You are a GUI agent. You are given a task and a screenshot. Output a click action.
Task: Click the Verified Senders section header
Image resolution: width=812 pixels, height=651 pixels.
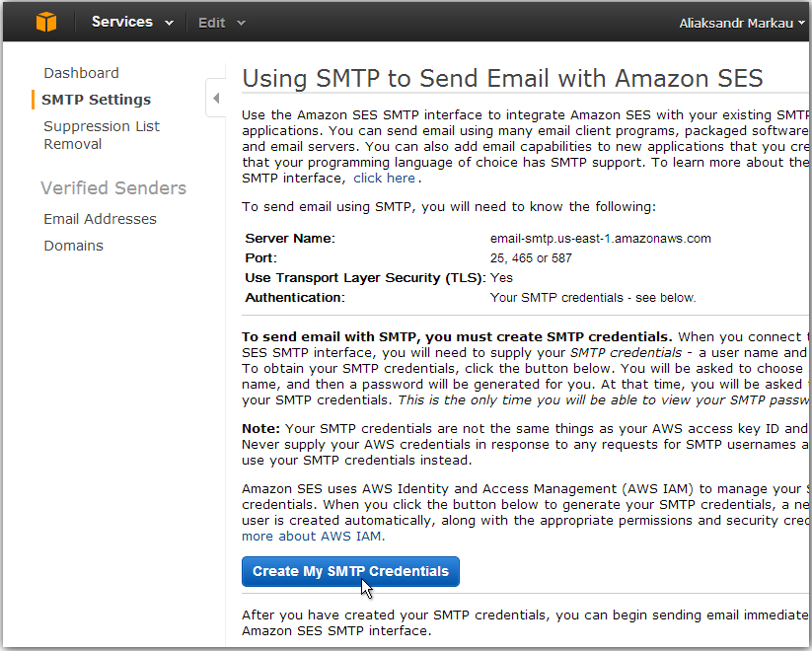coord(113,187)
